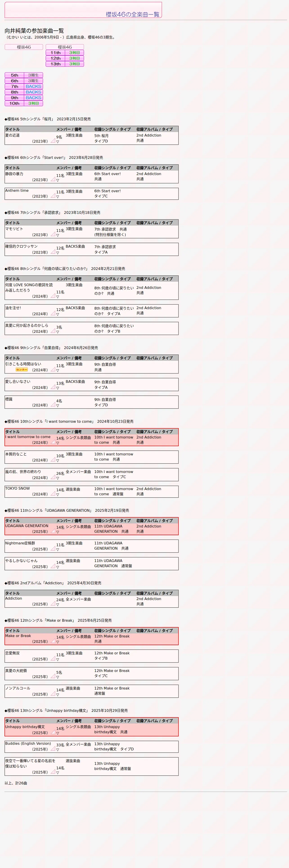Expand the ▽ under 24名 for Addiction
The width and height of the screenshot is (289, 868).
tap(58, 605)
